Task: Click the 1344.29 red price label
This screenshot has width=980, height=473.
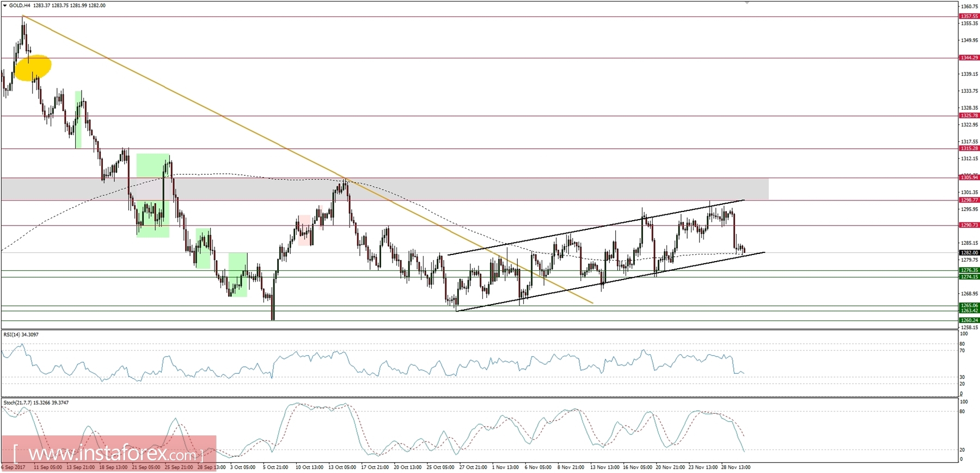Action: [969, 58]
